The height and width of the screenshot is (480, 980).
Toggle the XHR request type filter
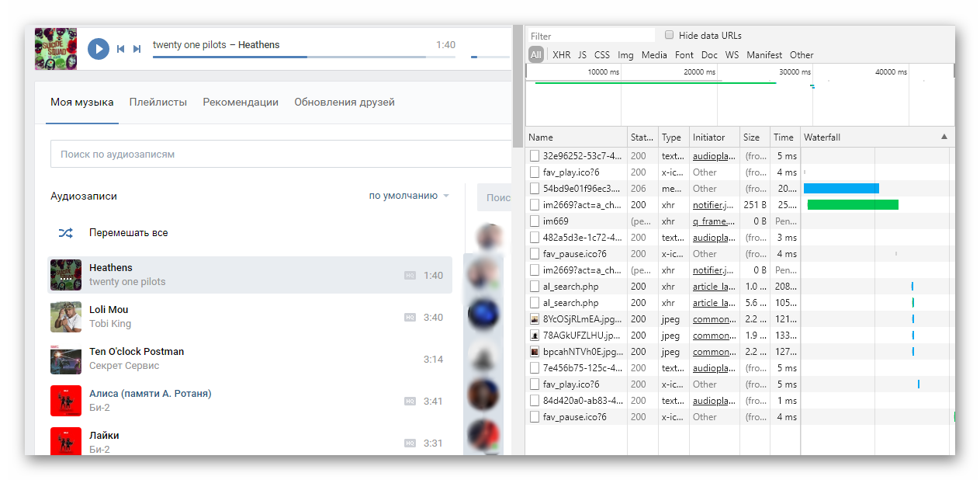561,55
